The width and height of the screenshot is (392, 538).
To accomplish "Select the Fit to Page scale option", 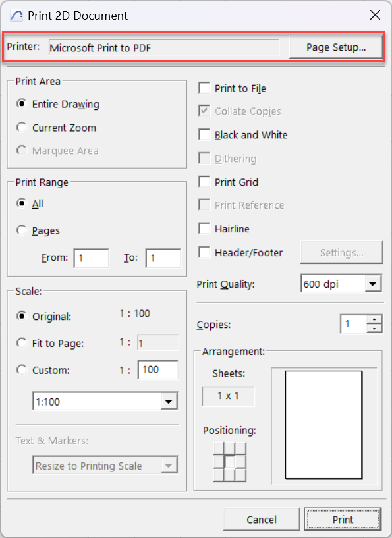I will 22,343.
